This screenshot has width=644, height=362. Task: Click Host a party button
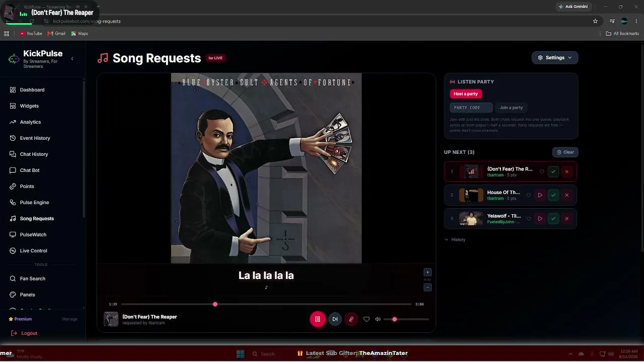point(466,94)
